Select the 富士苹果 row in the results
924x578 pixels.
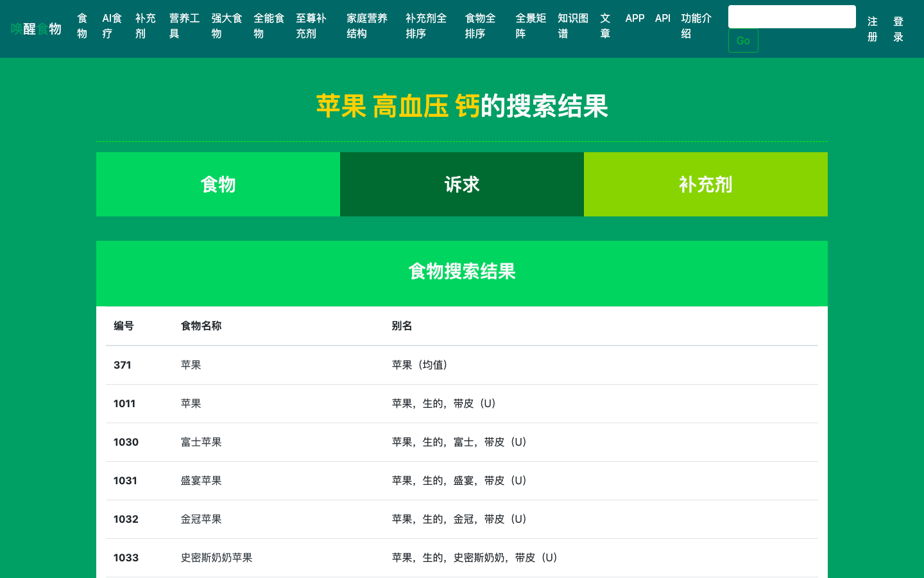[x=201, y=442]
